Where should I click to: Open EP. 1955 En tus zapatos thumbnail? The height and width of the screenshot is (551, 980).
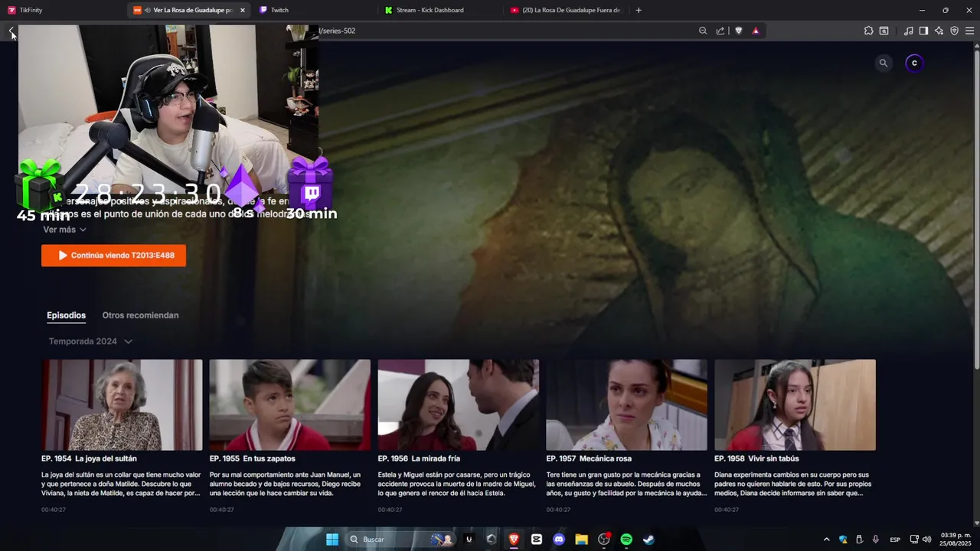click(x=290, y=405)
